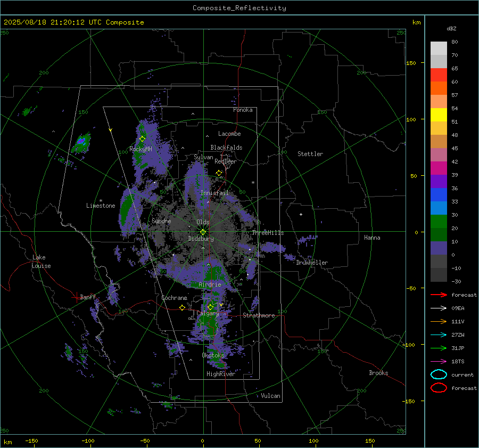Click the white plus marker west of Hanna
This screenshot has width=479, height=448.
pos(301,214)
